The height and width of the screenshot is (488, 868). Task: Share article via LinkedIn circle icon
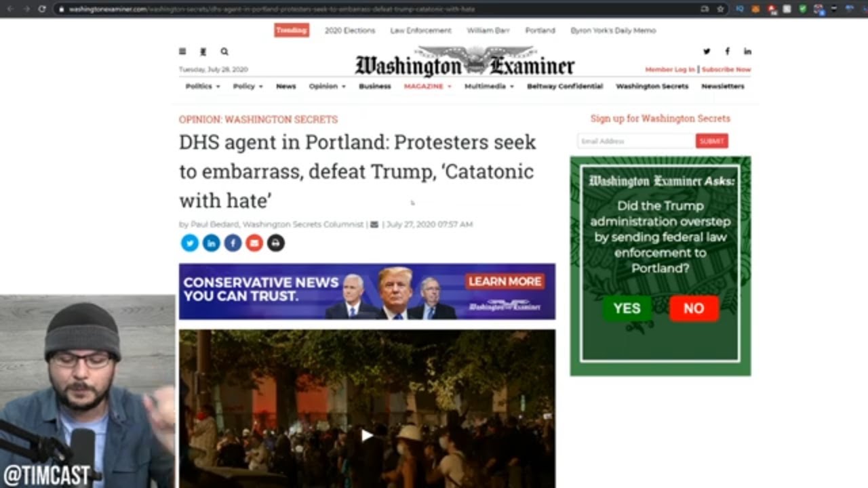click(x=212, y=243)
